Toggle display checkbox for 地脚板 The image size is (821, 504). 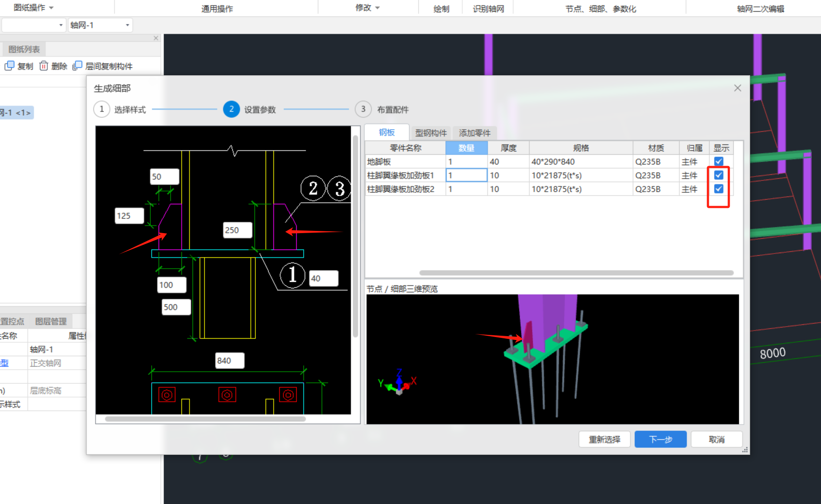pos(719,161)
